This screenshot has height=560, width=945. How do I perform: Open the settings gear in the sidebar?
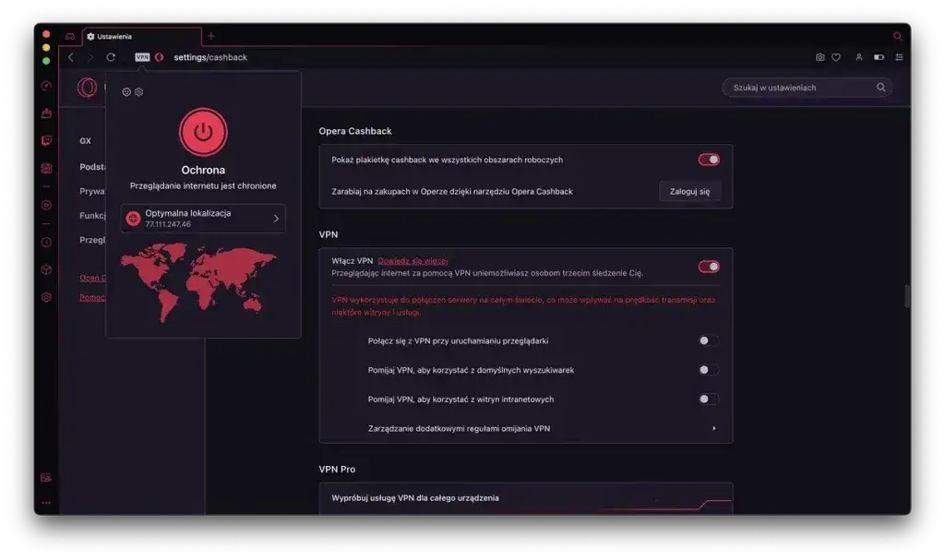[x=45, y=297]
